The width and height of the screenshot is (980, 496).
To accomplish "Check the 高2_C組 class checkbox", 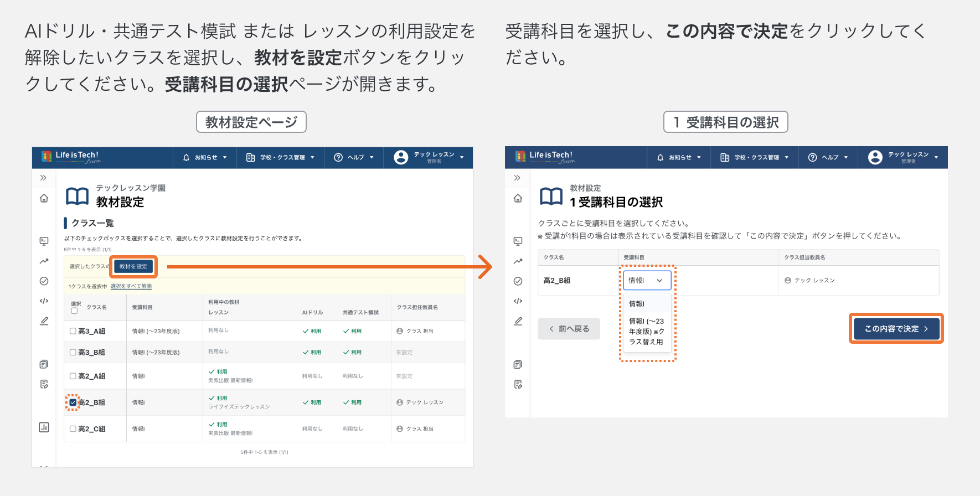I will (73, 428).
